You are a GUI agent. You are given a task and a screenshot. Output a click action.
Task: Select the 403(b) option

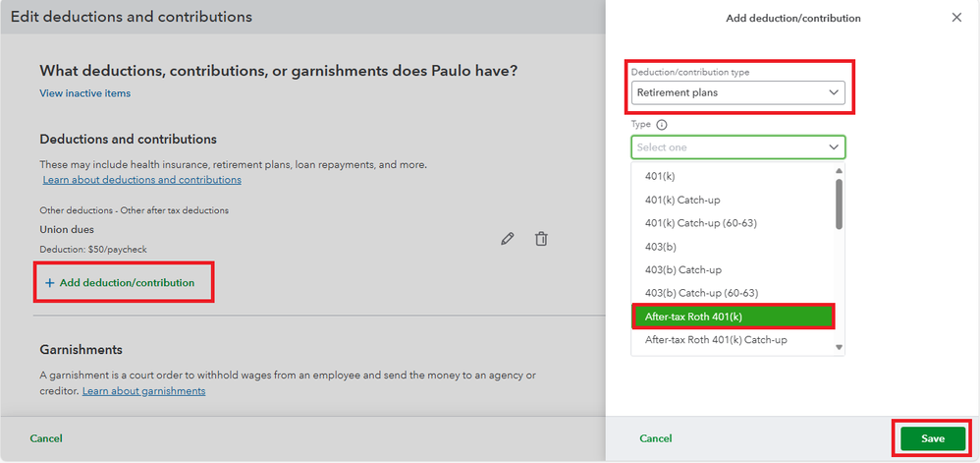click(660, 247)
